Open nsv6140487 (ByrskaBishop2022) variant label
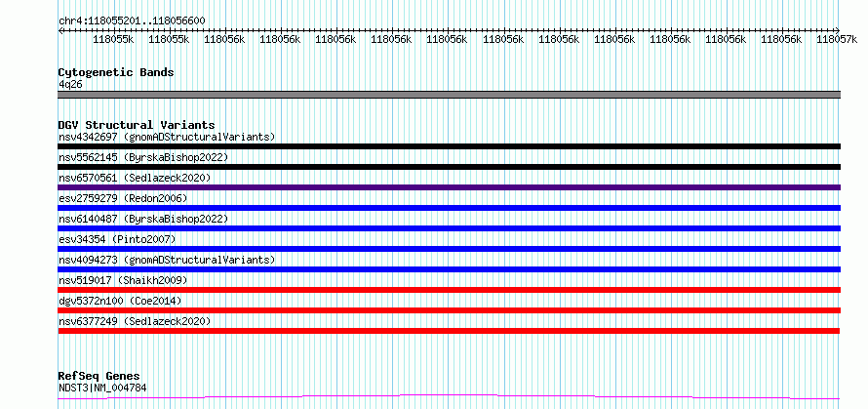Viewport: 868px width, 409px height. pyautogui.click(x=143, y=219)
